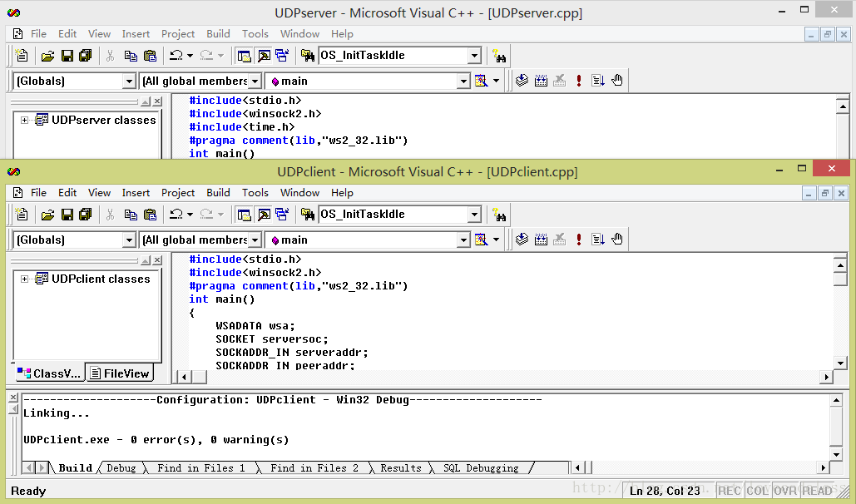
Task: Click Compile icon in UDPclient build toolbar
Action: (x=522, y=240)
